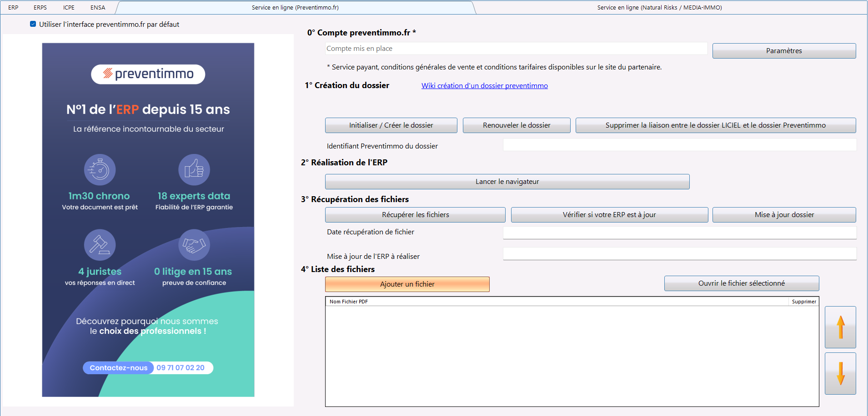Uncheck 'Utiliser l'interface preventimmo.fr par défaut'
Screen dimensions: 868x416
tap(33, 24)
